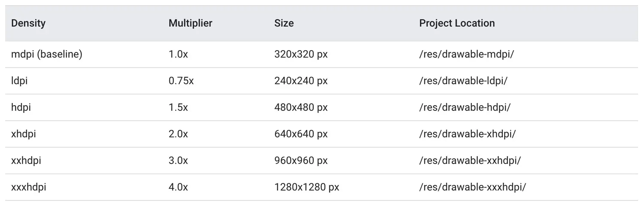
Task: Select the /res/drawable-hdpi/ path
Action: (465, 107)
